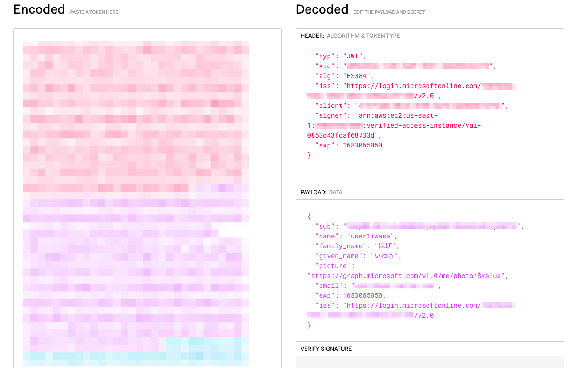Viewport: 588px width, 368px height.
Task: Click the graph.microsoft.com photo URL
Action: click(x=407, y=276)
